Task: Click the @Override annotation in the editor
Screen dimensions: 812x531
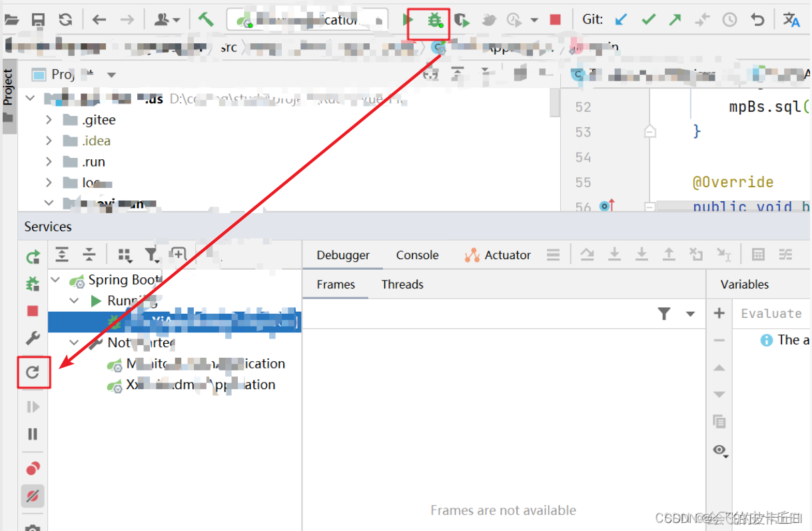Action: pos(733,182)
